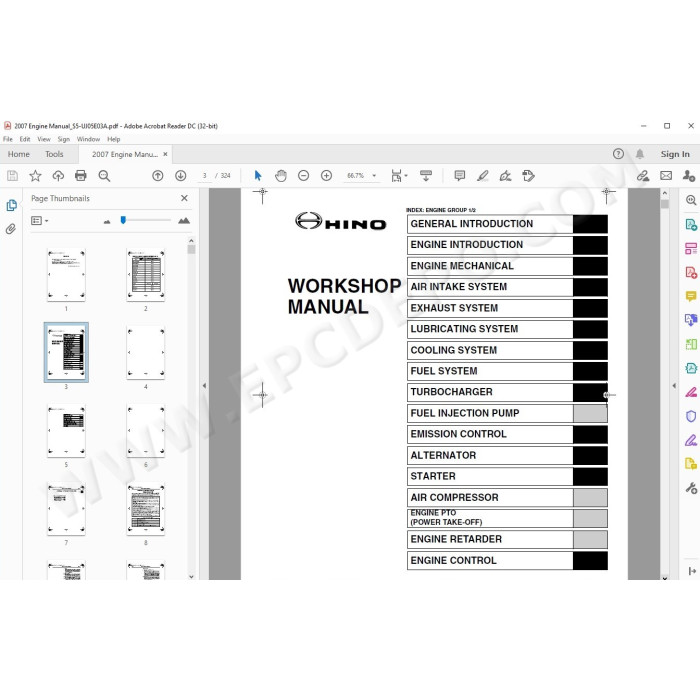Image resolution: width=700 pixels, height=700 pixels.
Task: Open the File menu
Action: [x=8, y=139]
